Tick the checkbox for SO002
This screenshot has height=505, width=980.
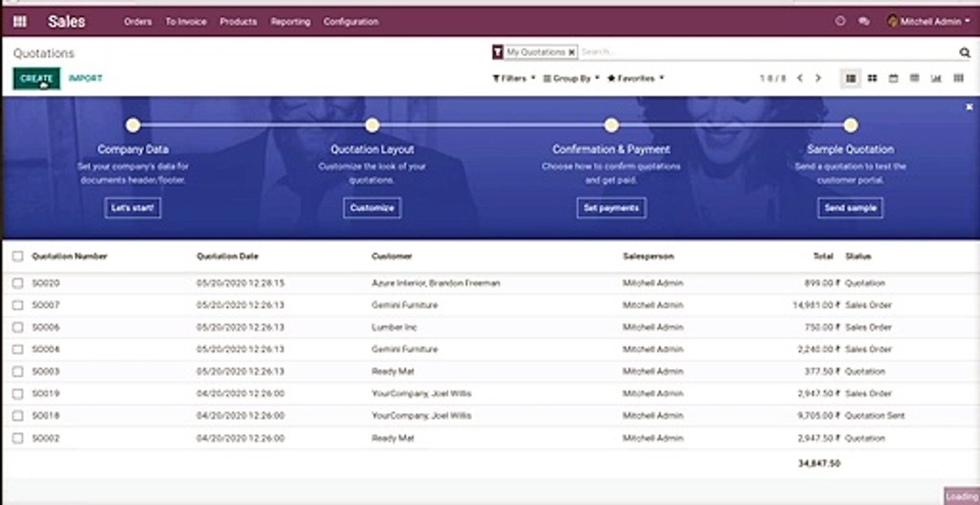pyautogui.click(x=18, y=438)
